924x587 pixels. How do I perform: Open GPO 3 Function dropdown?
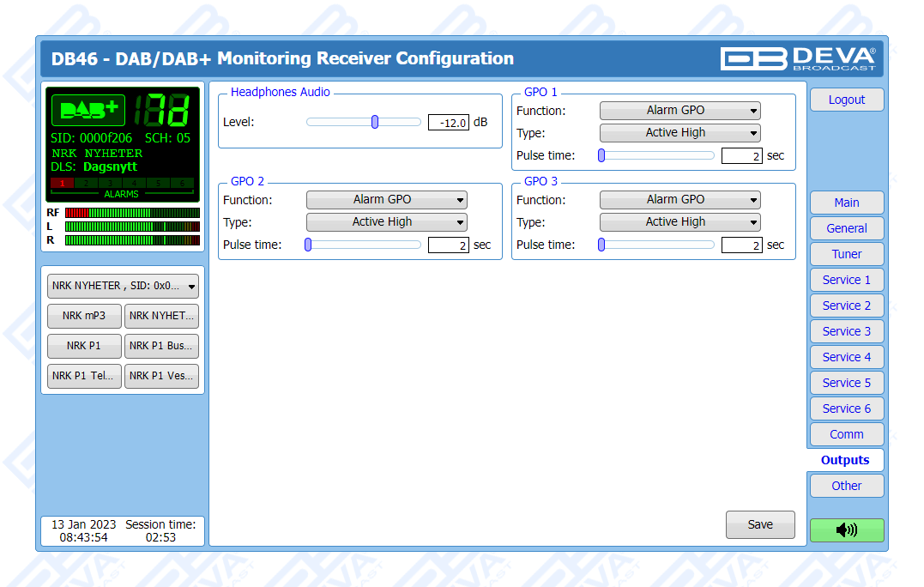[679, 200]
